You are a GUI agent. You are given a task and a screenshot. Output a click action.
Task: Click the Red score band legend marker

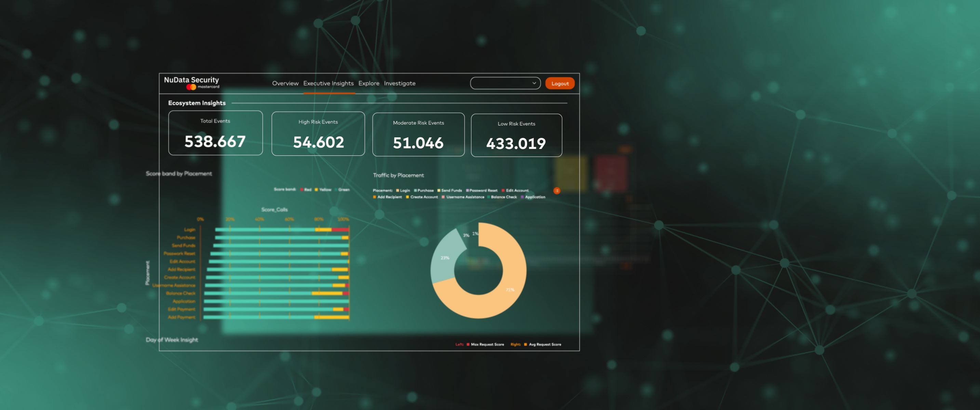[x=301, y=189]
